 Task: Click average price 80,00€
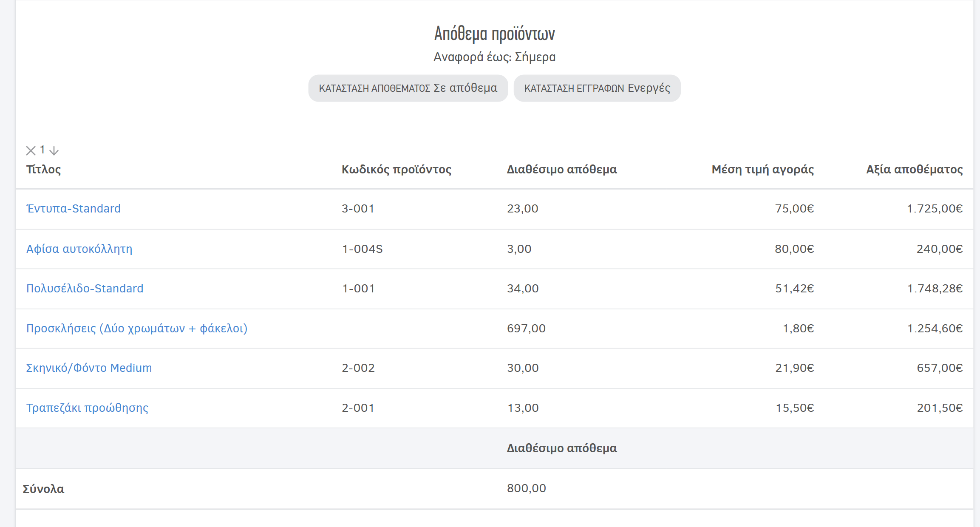[795, 249]
